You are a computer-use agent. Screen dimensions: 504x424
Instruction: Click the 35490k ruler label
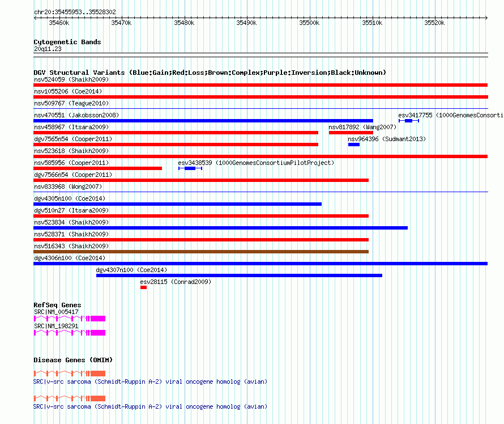(246, 23)
